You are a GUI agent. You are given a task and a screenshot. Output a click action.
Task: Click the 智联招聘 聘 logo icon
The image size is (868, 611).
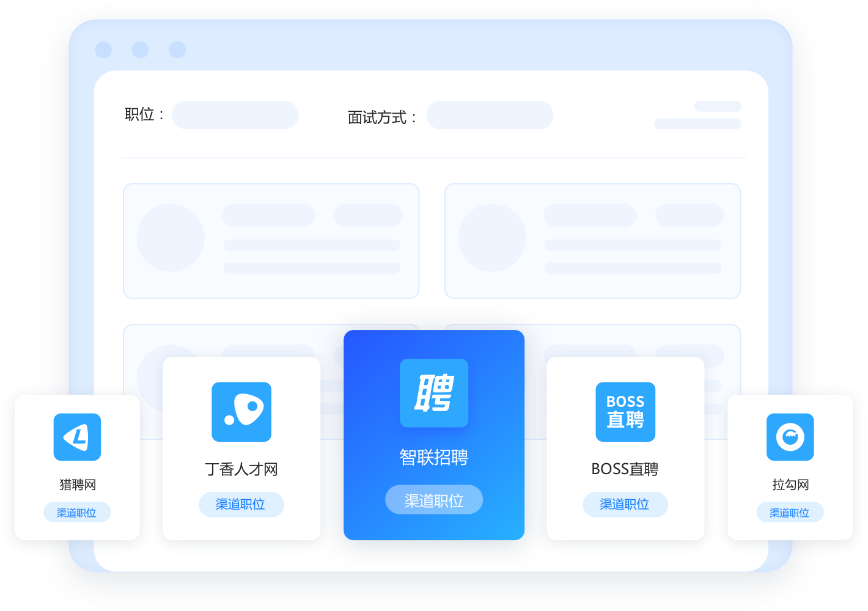[434, 393]
